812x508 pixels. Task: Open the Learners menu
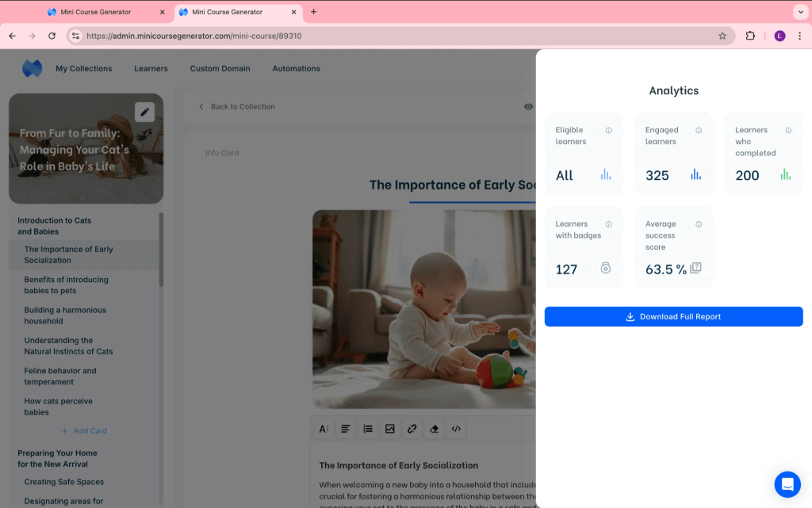(x=151, y=69)
